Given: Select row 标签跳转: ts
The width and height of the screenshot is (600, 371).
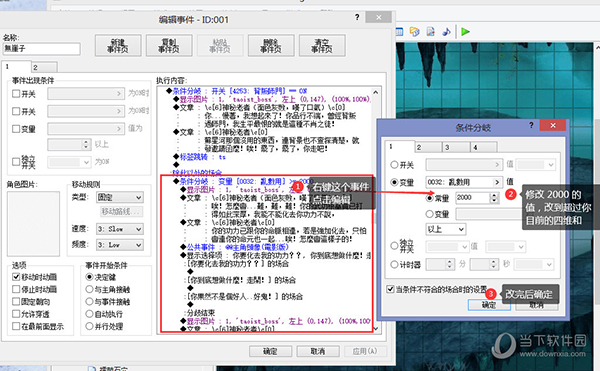Looking at the screenshot, I should 199,157.
